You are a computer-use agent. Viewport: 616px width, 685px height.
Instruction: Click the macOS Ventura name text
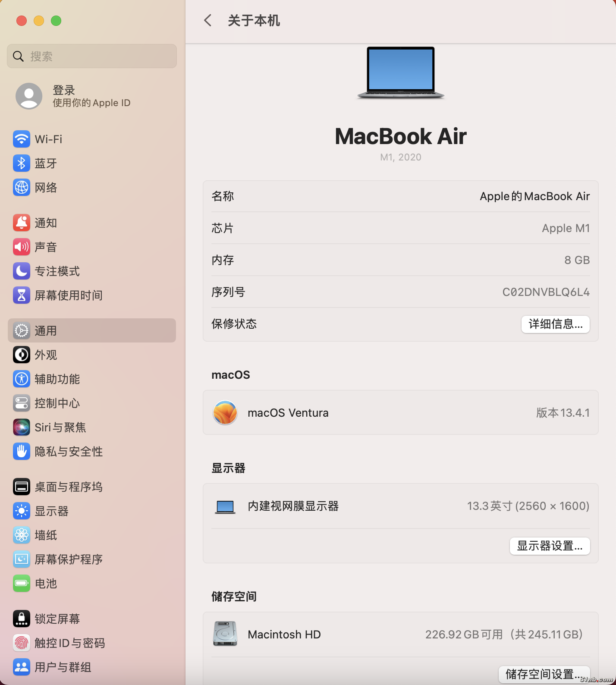[x=288, y=413]
